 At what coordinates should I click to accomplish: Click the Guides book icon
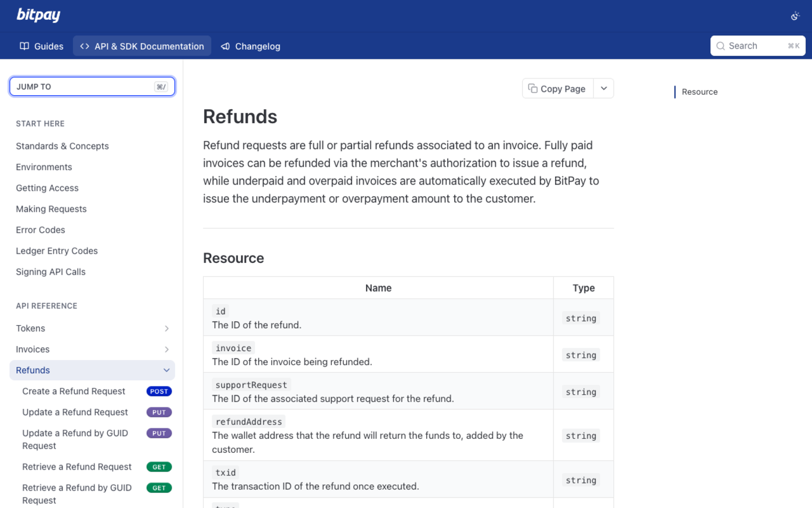point(24,46)
